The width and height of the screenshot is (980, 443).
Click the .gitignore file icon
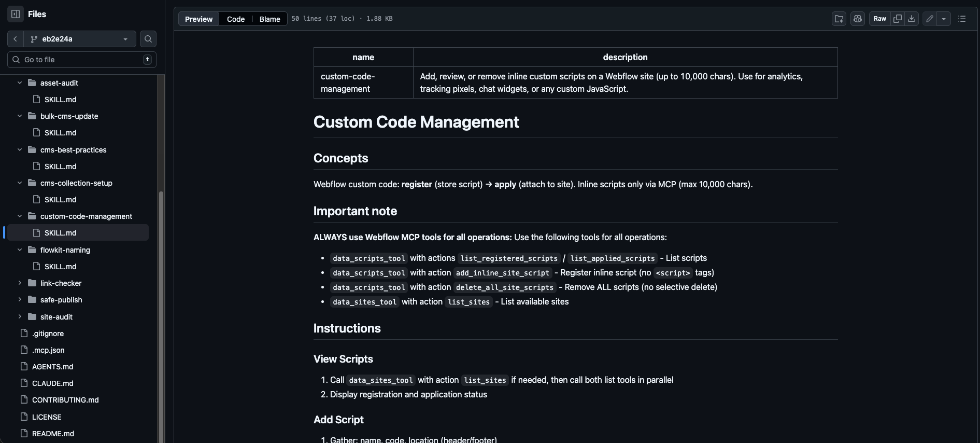pyautogui.click(x=24, y=333)
